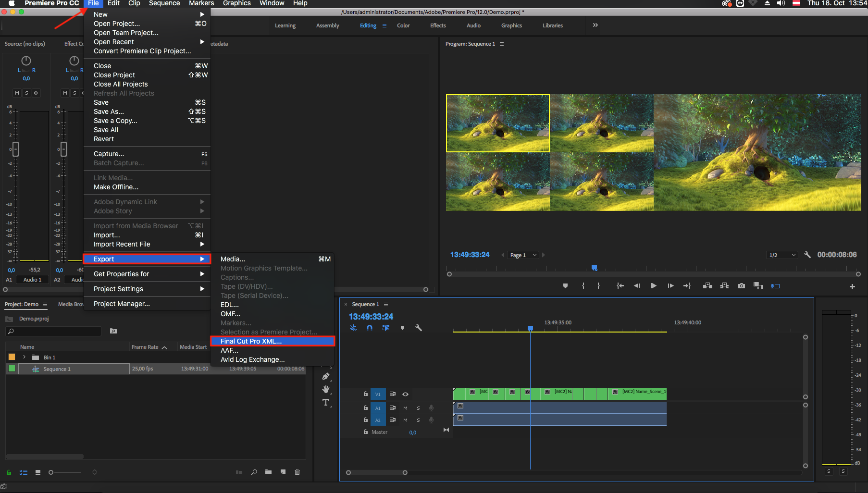Click the New Item icon

coord(283,472)
